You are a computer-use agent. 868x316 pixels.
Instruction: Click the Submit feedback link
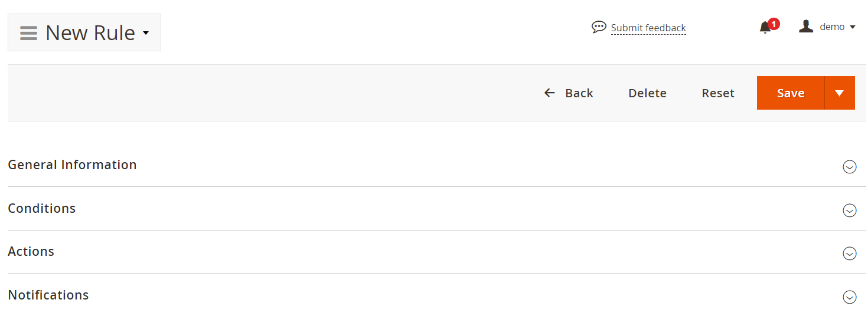(x=648, y=28)
